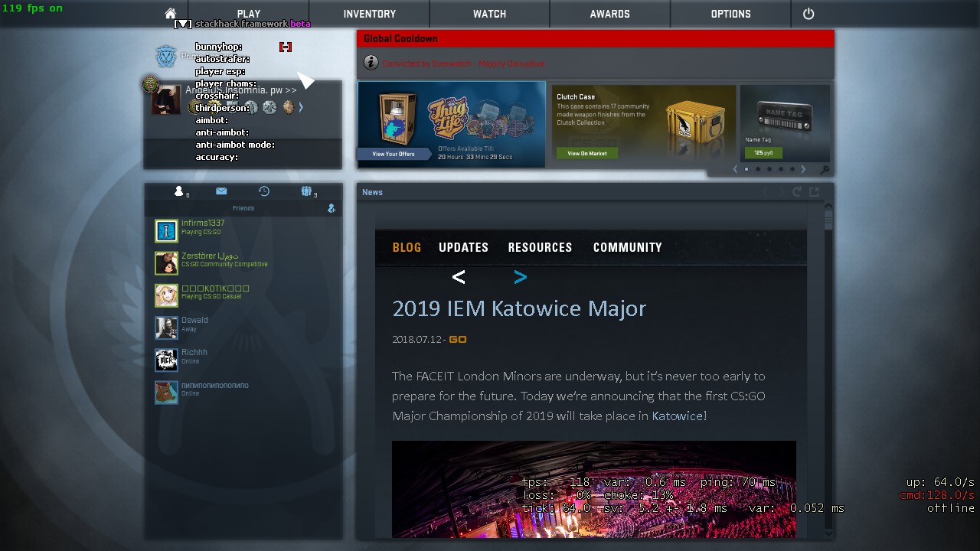
Task: Go to next store page arrow
Action: tap(803, 169)
